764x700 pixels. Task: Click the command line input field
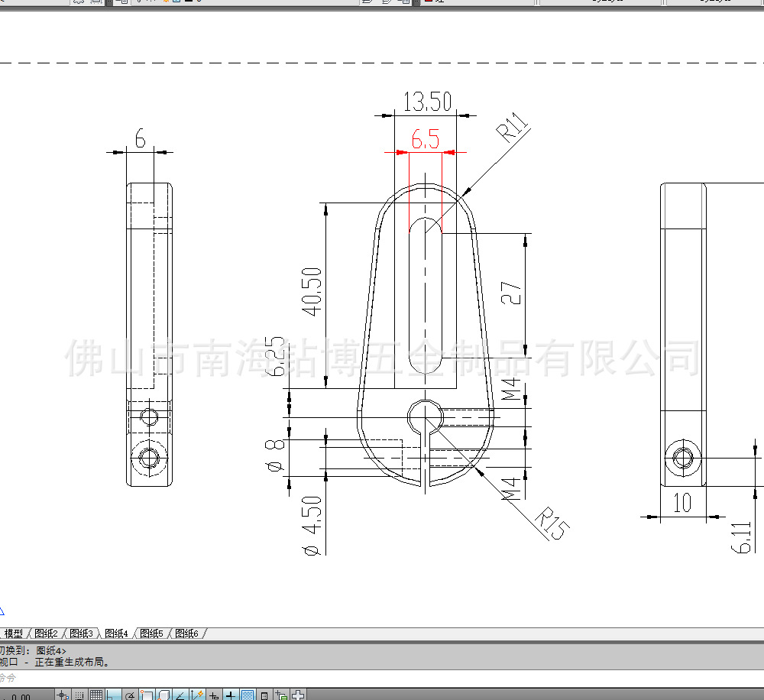pyautogui.click(x=382, y=678)
